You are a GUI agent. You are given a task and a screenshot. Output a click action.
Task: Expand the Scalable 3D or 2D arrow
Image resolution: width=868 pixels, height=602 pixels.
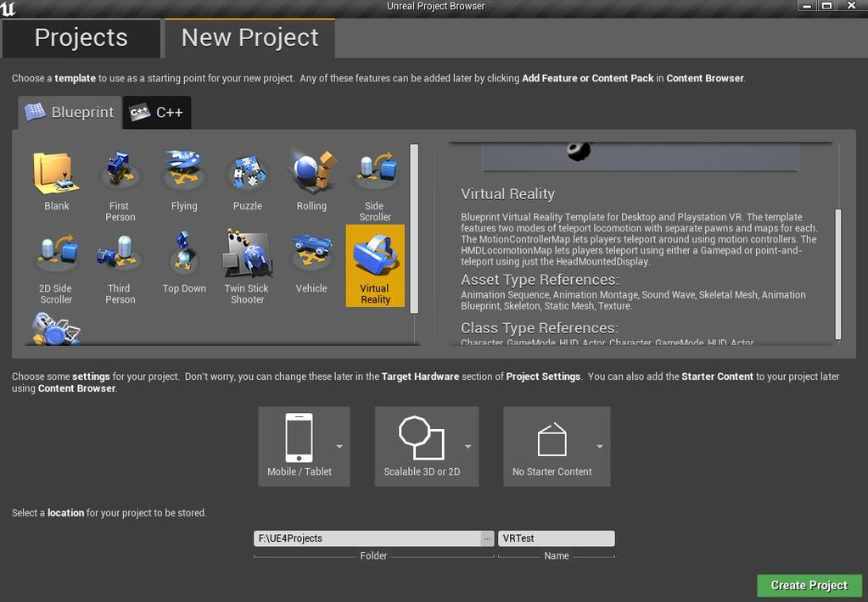[x=468, y=447]
